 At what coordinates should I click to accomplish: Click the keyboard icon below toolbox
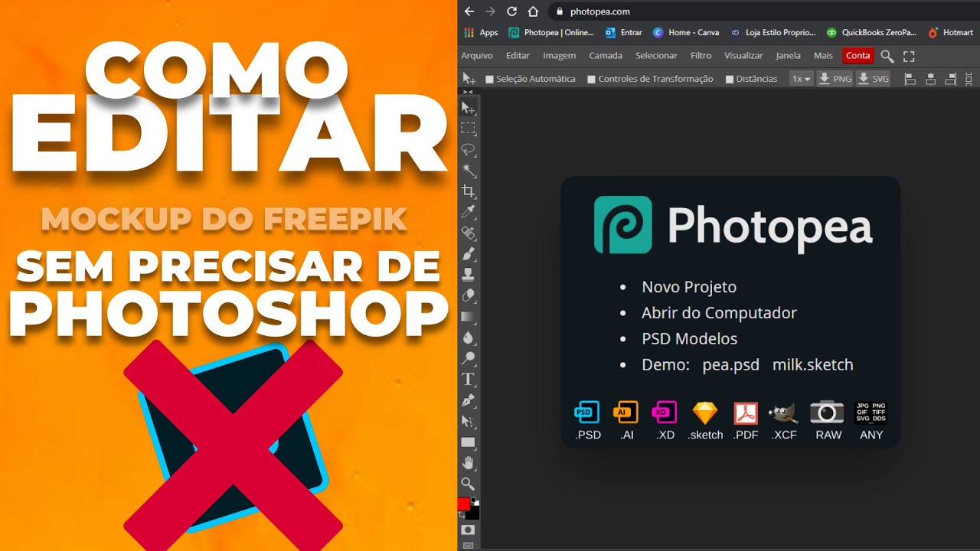click(x=468, y=545)
